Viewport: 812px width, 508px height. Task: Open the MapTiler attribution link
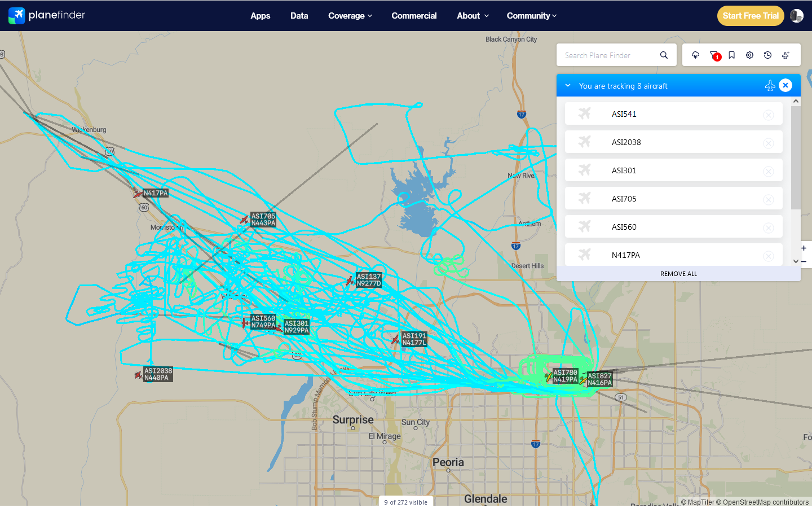[698, 502]
